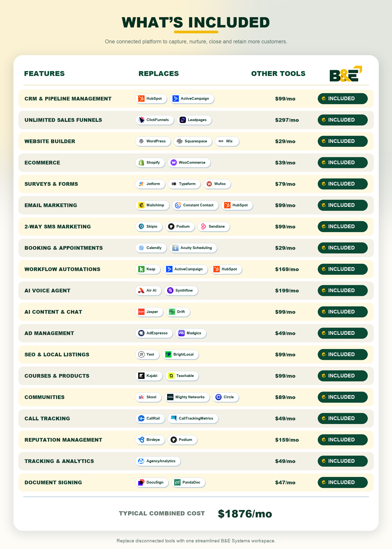
Task: Select the Kajabi logo icon
Action: (x=141, y=376)
